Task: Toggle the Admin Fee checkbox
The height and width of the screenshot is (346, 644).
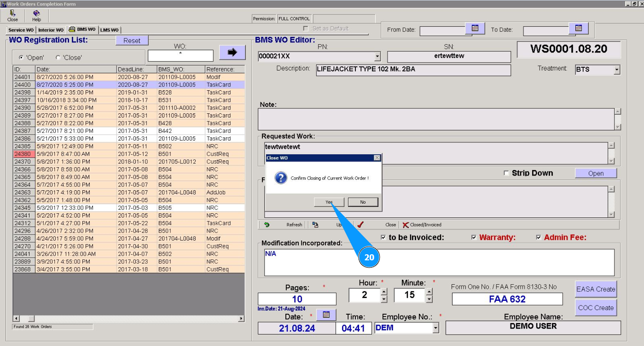Action: [539, 238]
